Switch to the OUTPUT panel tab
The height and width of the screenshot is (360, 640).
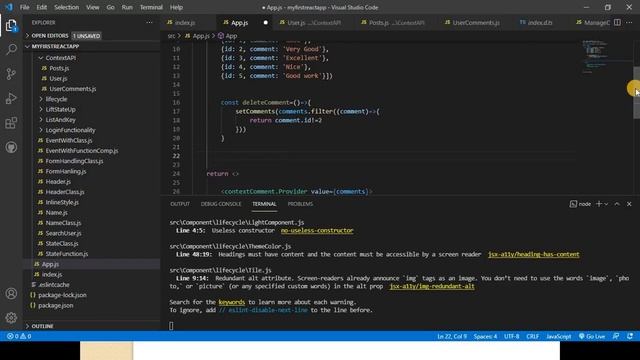tap(180, 204)
